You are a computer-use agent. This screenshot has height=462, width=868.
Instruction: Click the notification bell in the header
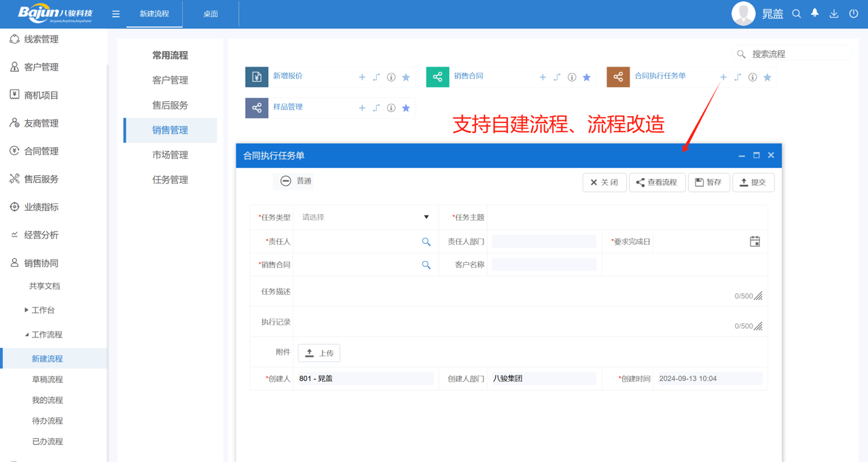click(x=814, y=13)
